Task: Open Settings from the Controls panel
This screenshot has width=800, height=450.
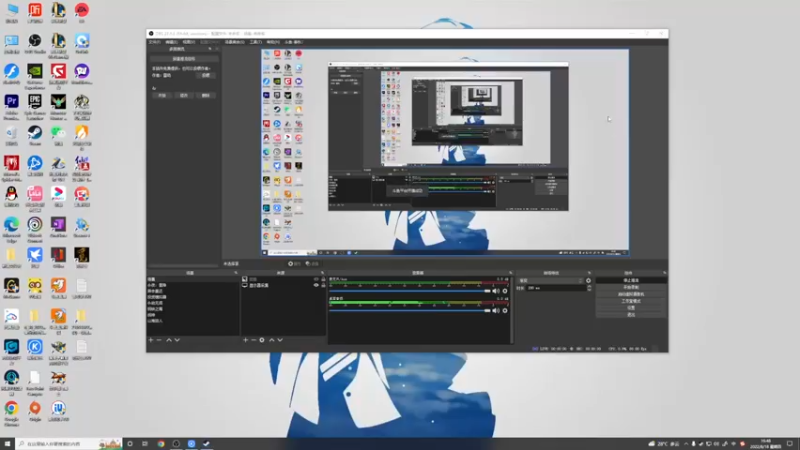Action: tap(631, 308)
